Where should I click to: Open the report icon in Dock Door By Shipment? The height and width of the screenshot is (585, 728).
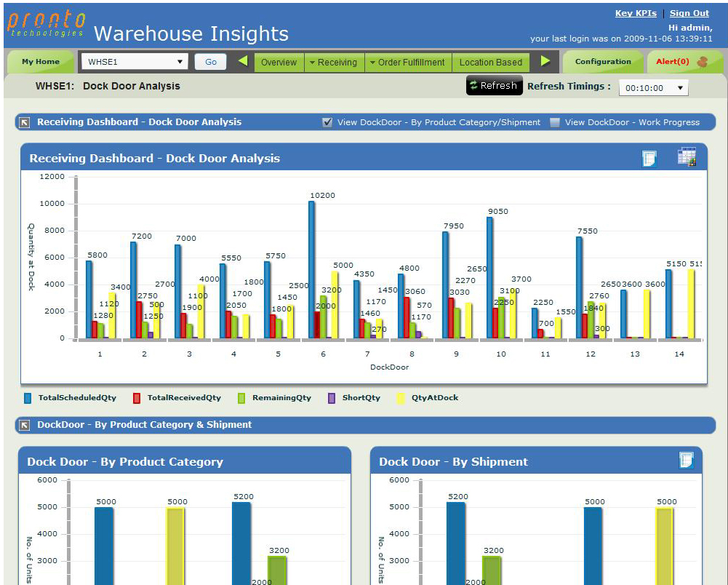pyautogui.click(x=686, y=461)
